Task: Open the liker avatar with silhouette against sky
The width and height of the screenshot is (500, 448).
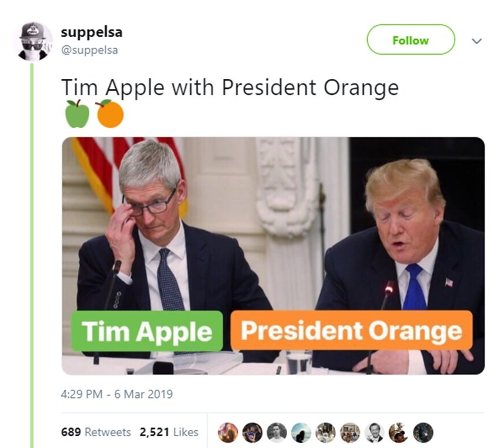Action: point(301,432)
